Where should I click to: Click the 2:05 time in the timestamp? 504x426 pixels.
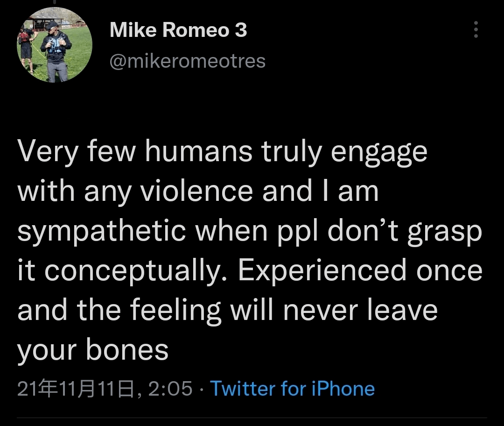coord(170,389)
